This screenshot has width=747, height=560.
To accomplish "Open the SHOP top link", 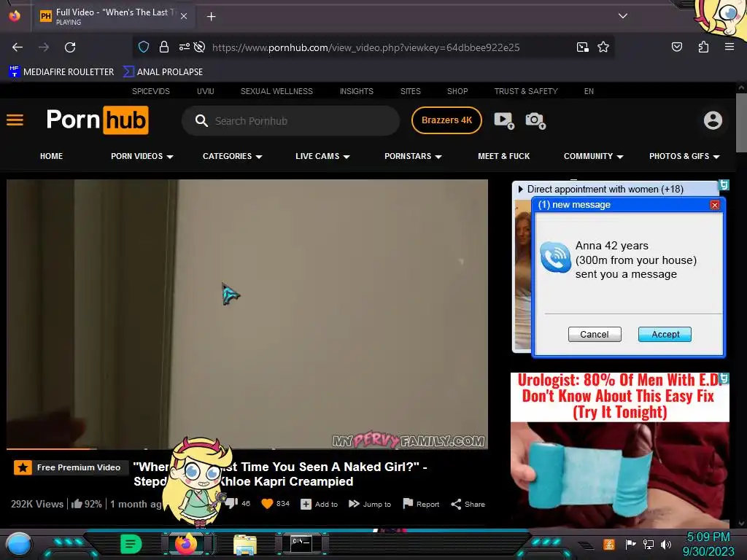I will click(x=457, y=91).
